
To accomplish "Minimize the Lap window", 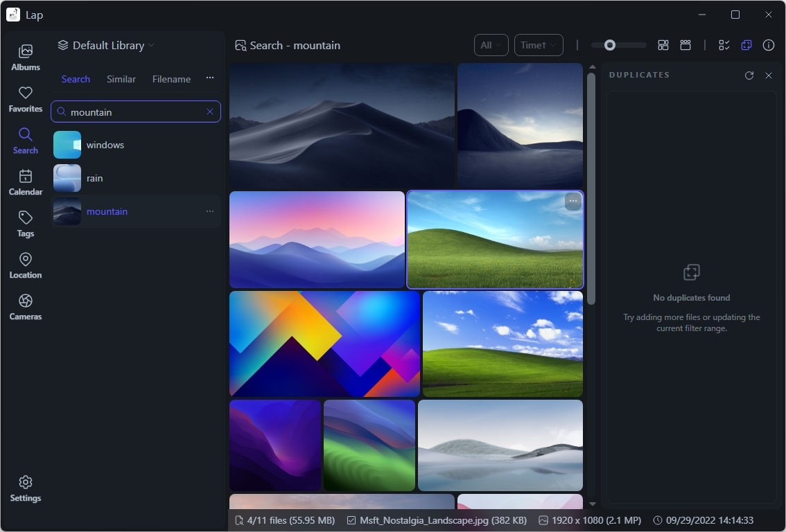I will click(x=702, y=15).
